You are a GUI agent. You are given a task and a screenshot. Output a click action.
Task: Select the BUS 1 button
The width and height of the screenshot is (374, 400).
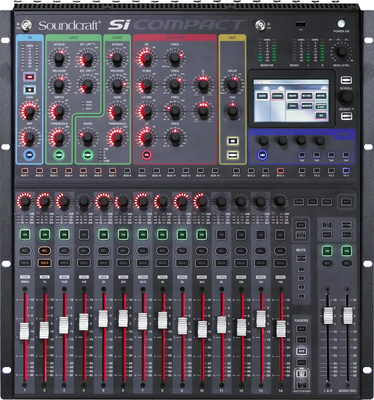pyautogui.click(x=25, y=171)
